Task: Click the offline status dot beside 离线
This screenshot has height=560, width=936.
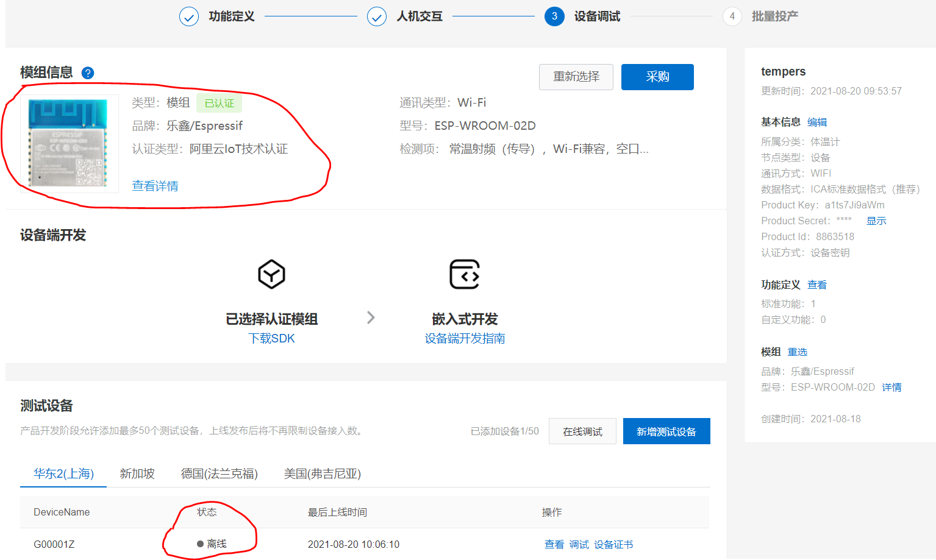Action: (x=200, y=544)
